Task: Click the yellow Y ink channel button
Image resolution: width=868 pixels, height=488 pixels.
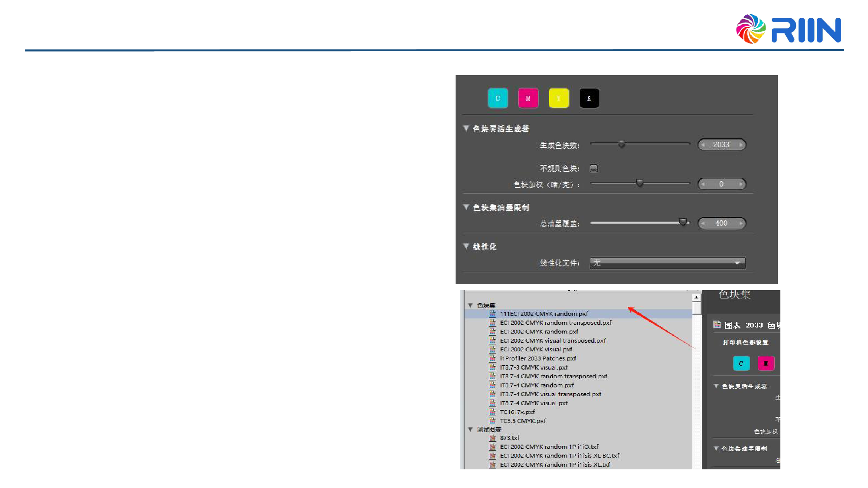Action: coord(558,98)
